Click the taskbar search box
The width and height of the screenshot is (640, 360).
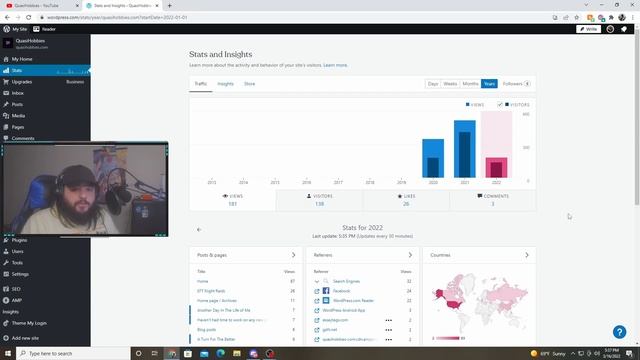tap(73, 353)
